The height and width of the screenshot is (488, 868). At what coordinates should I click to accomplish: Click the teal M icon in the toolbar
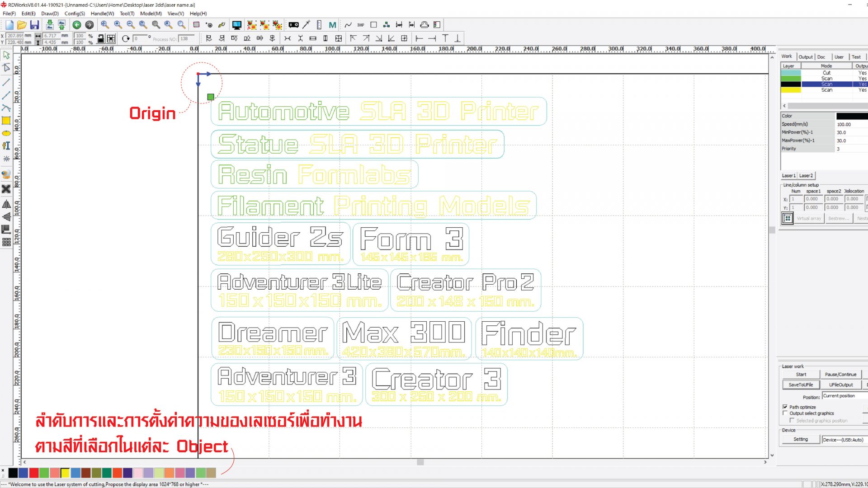[332, 25]
